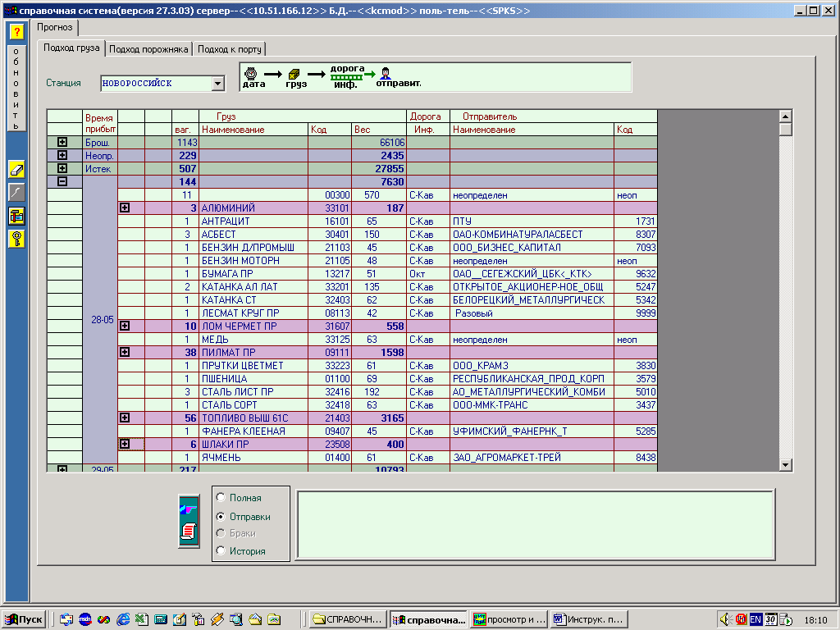Click the vertical scrollbar thumb of the table

click(785, 129)
